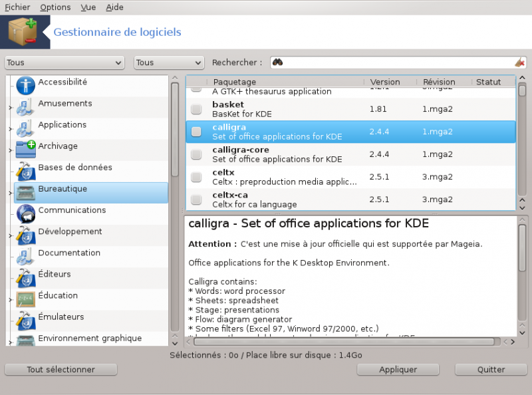Expand the Archivage category

[x=11, y=150]
